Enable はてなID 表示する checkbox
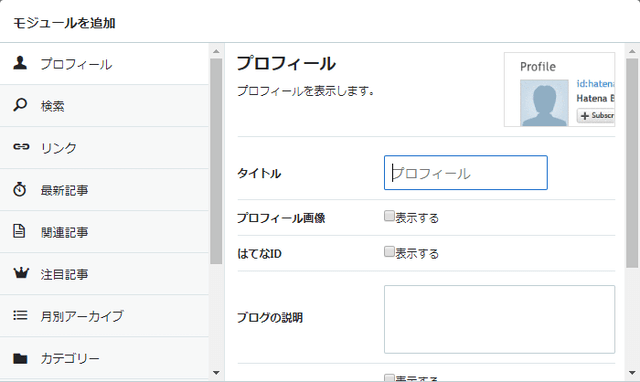 coord(389,251)
